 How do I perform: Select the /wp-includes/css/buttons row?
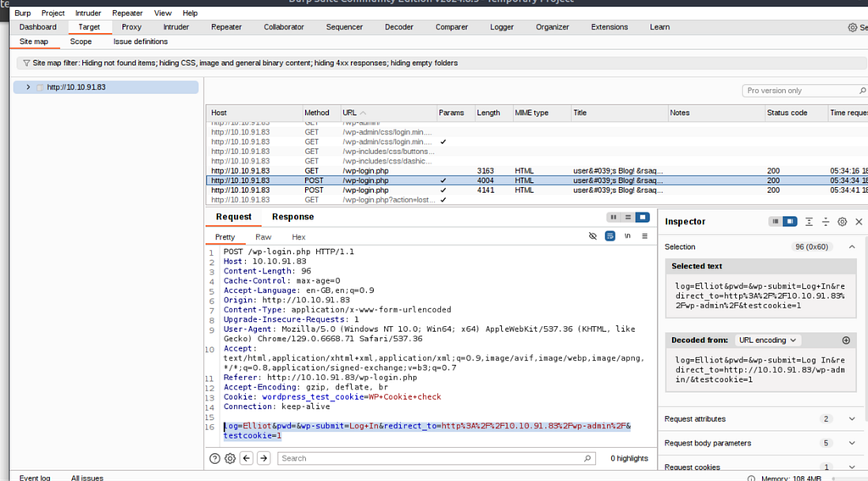coord(537,152)
